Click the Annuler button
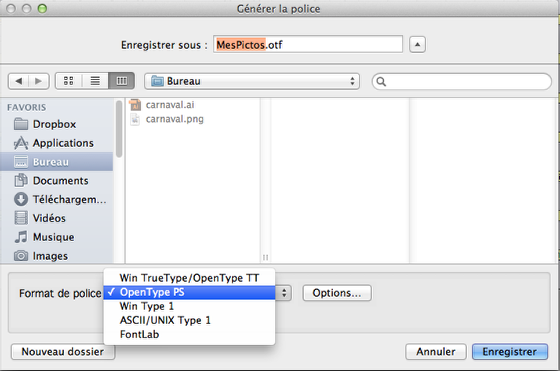560x371 pixels. pyautogui.click(x=436, y=352)
